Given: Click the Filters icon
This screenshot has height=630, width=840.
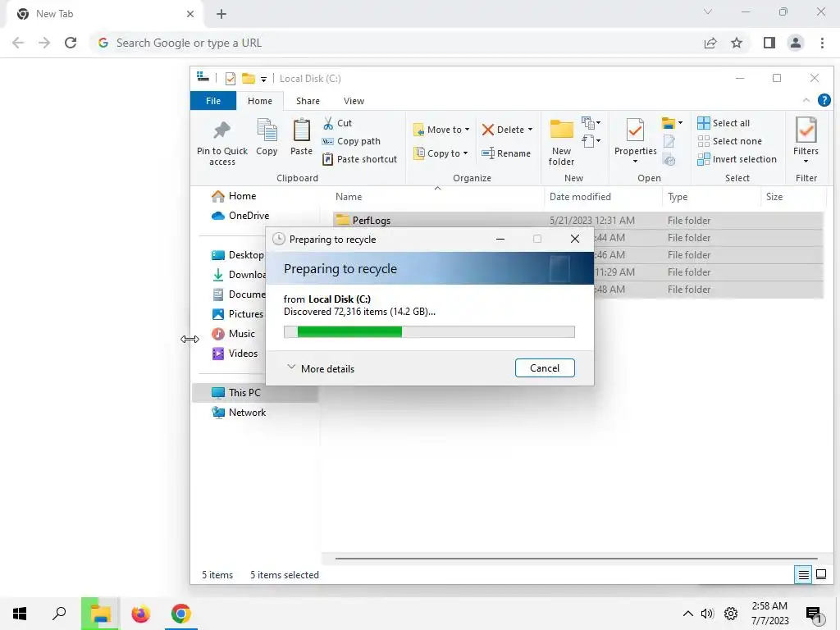Looking at the screenshot, I should point(806,130).
